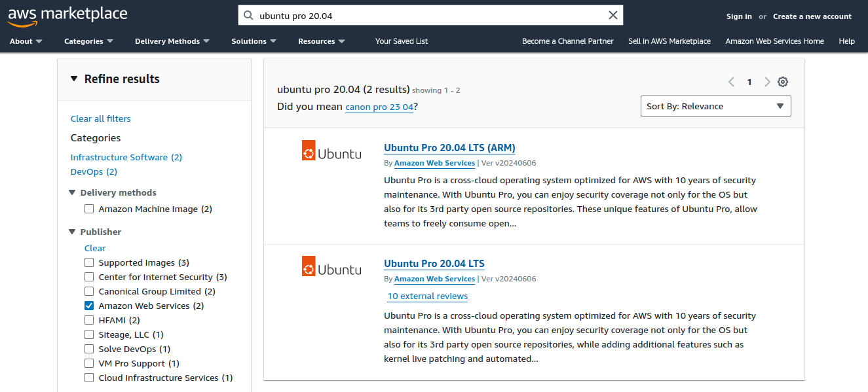This screenshot has height=392, width=868.
Task: Collapse the Delivery methods section
Action: (72, 192)
